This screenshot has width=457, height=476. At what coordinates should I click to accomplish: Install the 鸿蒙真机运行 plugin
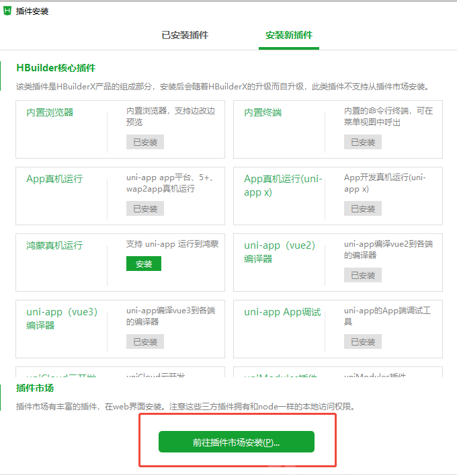click(x=144, y=264)
